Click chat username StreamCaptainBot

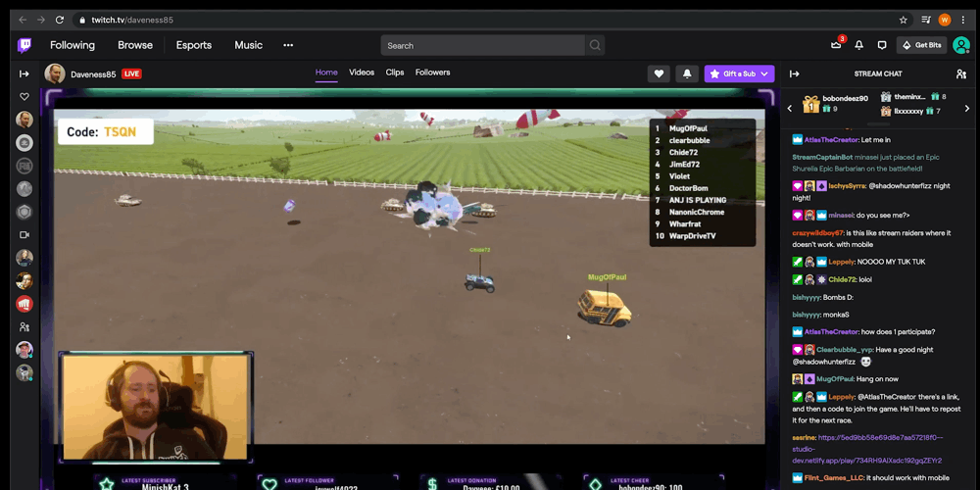coord(822,158)
